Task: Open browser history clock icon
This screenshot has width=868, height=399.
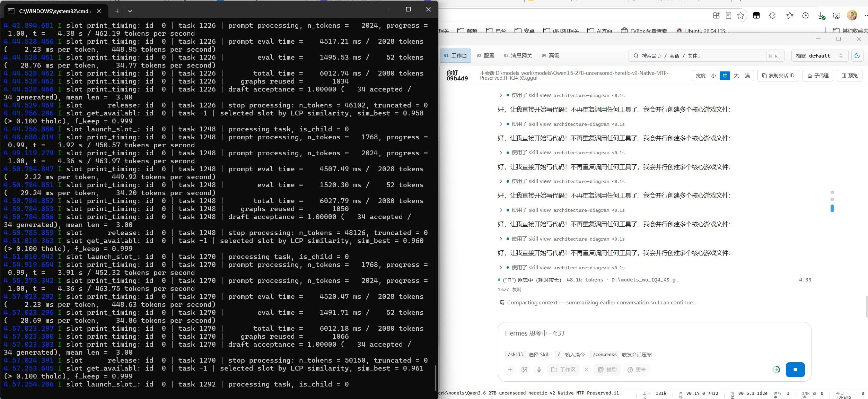Action: point(805,16)
